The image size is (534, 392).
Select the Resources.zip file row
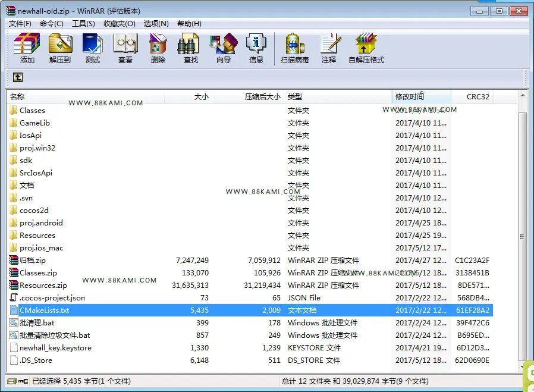tap(250, 285)
